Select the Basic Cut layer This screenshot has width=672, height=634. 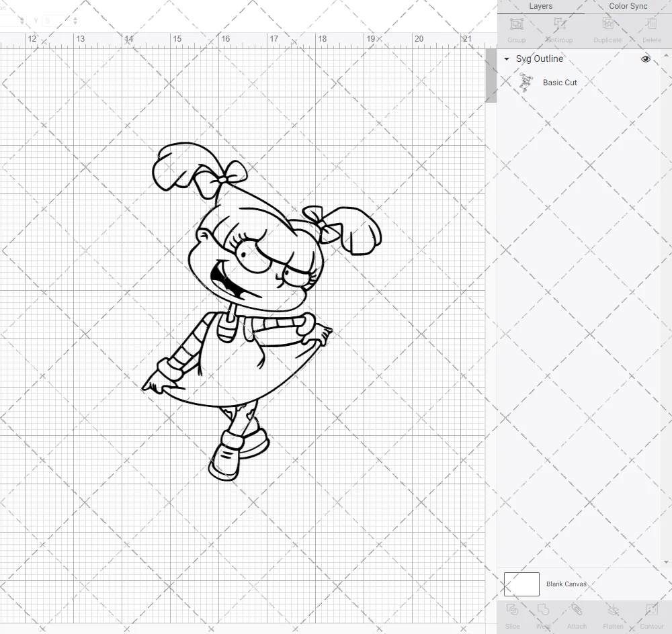coord(560,82)
